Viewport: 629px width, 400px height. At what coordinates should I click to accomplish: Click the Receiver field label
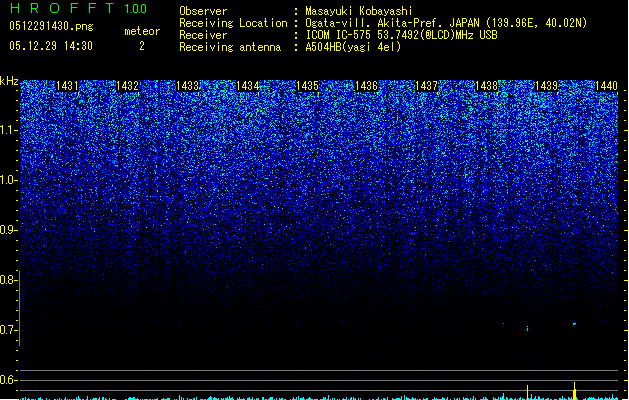pos(203,35)
